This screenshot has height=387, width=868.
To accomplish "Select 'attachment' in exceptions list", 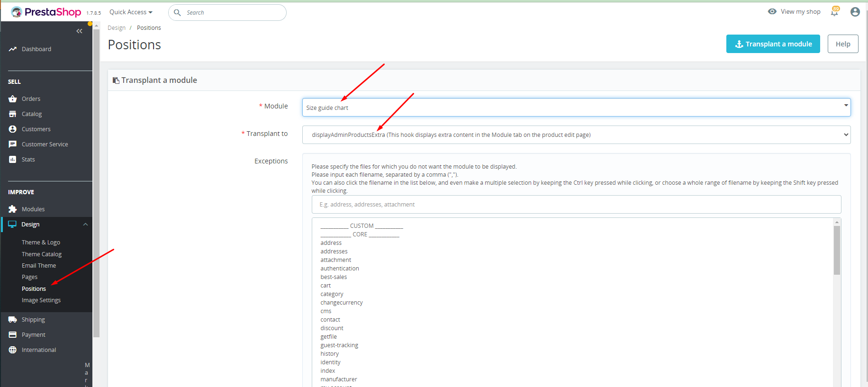I will (336, 260).
